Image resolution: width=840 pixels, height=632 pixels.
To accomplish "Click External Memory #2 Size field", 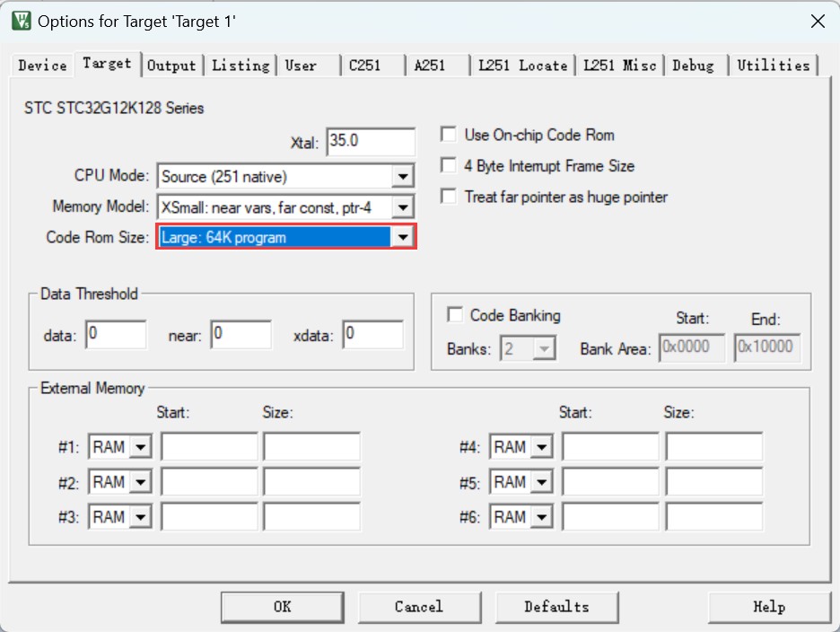I will [311, 482].
